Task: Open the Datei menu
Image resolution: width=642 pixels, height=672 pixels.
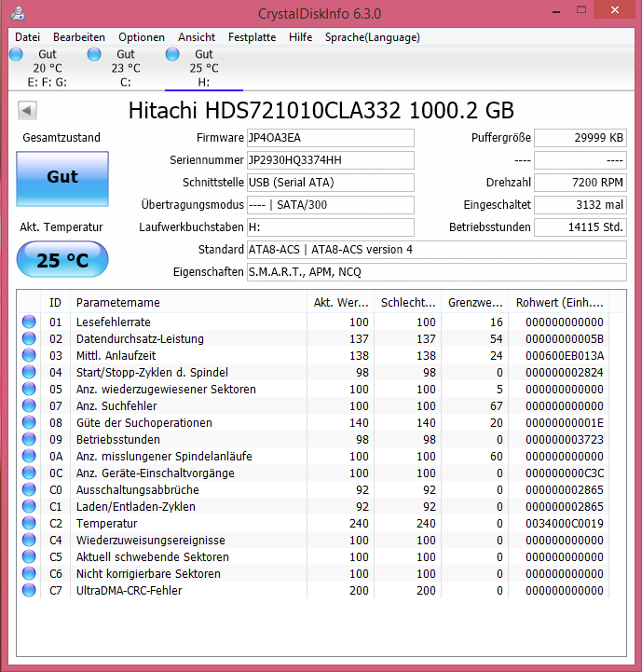Action: click(27, 37)
